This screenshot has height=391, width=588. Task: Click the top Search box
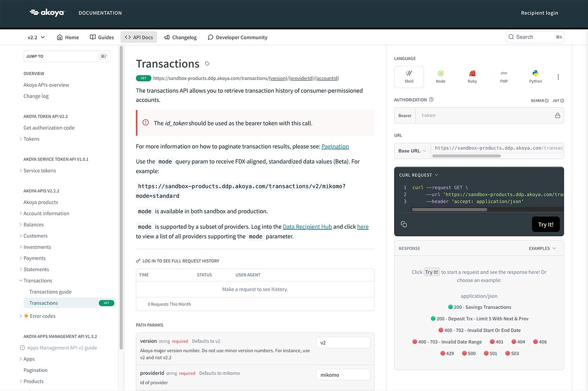[535, 37]
